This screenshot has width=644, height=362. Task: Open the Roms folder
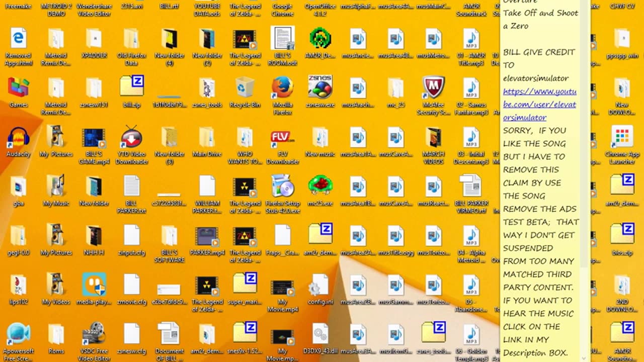click(x=56, y=339)
